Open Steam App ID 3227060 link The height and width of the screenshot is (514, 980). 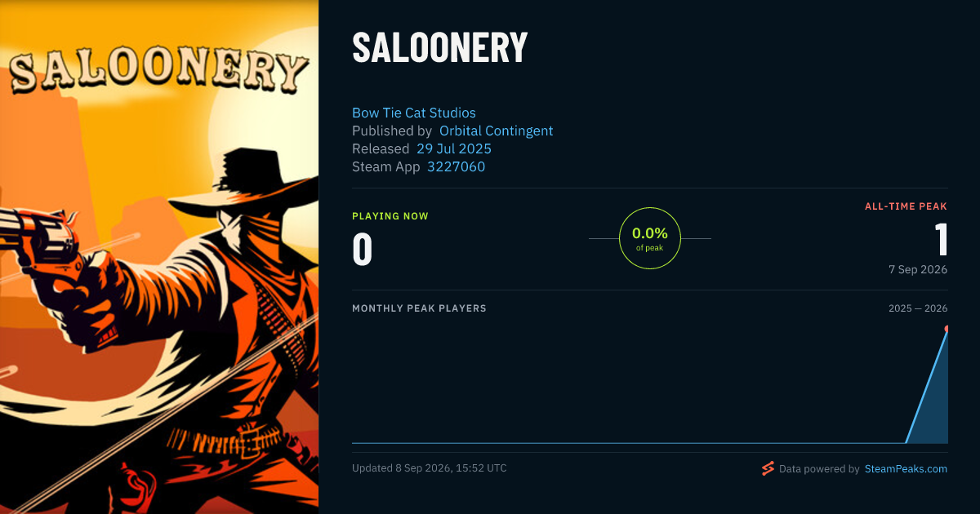pyautogui.click(x=457, y=166)
